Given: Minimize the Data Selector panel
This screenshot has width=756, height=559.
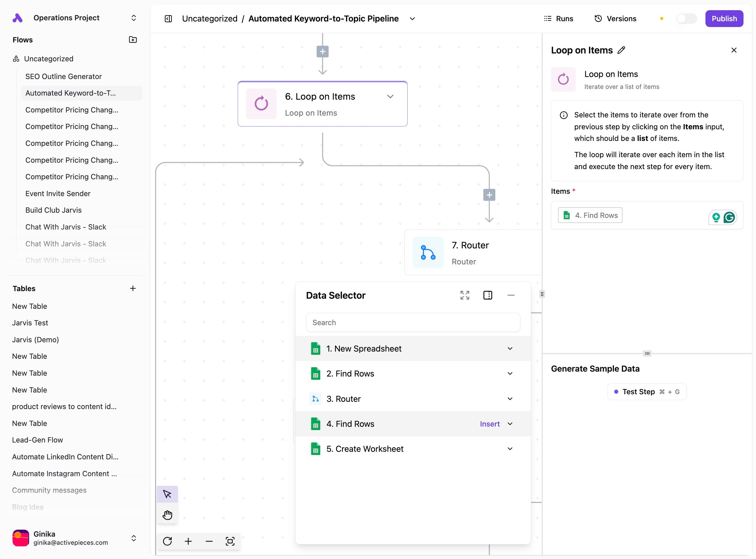Looking at the screenshot, I should [511, 295].
